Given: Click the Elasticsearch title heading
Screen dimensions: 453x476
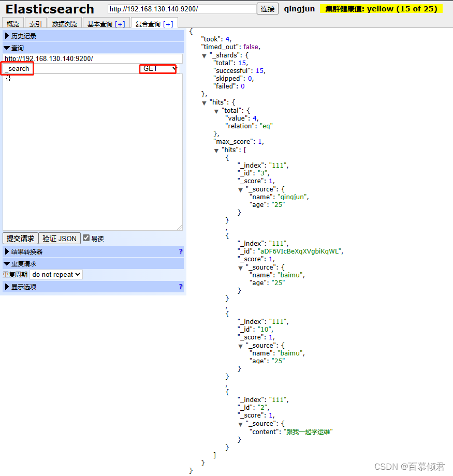Looking at the screenshot, I should click(x=50, y=9).
